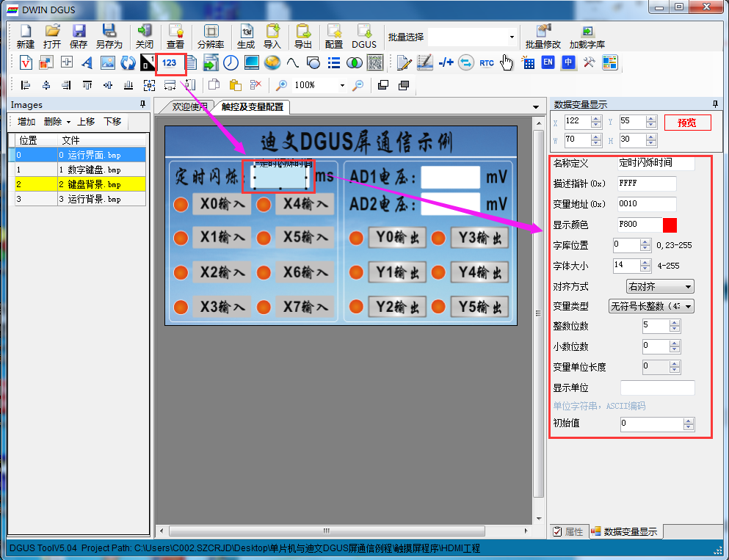729x560 pixels.
Task: Decrease the 小数位数 decimal digits stepper
Action: click(675, 349)
